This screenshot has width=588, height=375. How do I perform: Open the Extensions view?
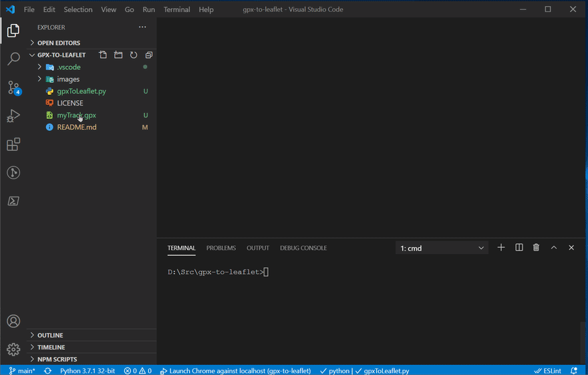tap(13, 144)
